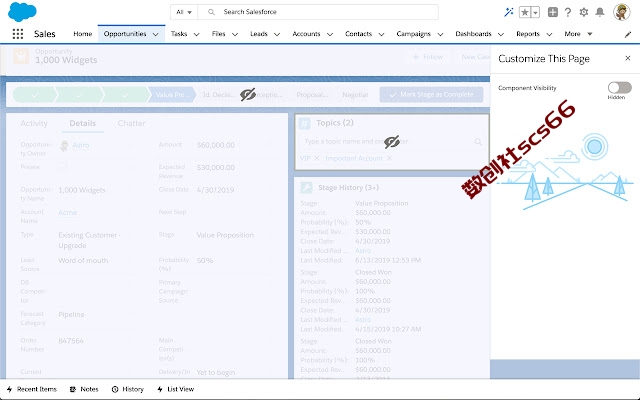Click the Search Salesforce field
The image size is (640, 400).
click(318, 12)
